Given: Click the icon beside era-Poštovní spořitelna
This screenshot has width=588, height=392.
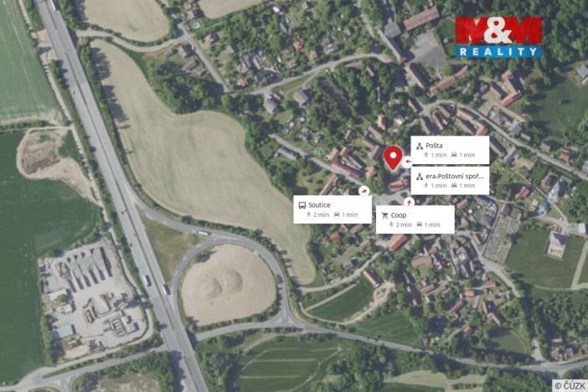Looking at the screenshot, I should click(x=420, y=176).
